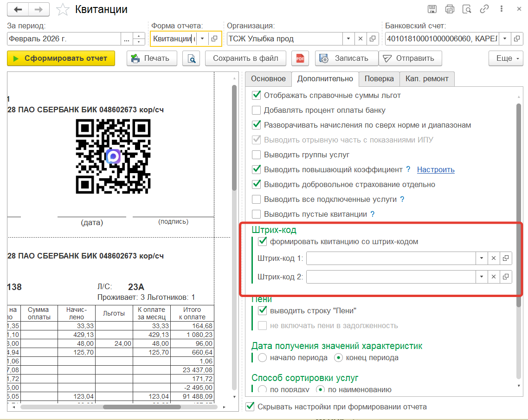528x420 pixels.
Task: Click the Сформировать отчет button
Action: (x=61, y=58)
